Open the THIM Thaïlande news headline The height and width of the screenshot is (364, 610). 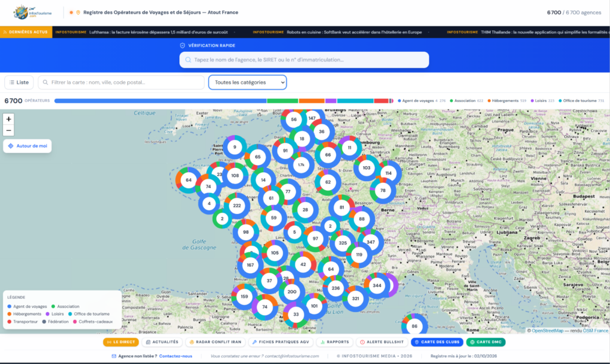pos(544,32)
